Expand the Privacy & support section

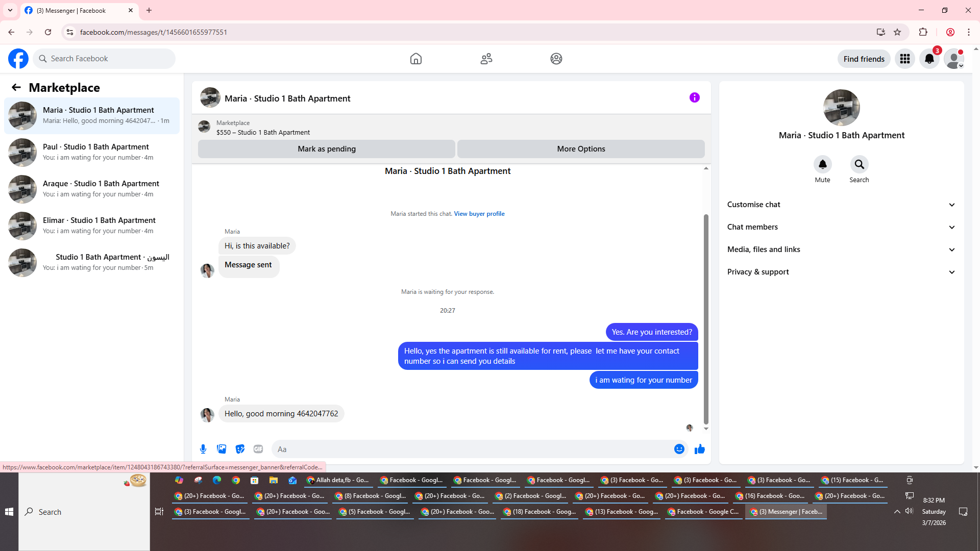842,272
